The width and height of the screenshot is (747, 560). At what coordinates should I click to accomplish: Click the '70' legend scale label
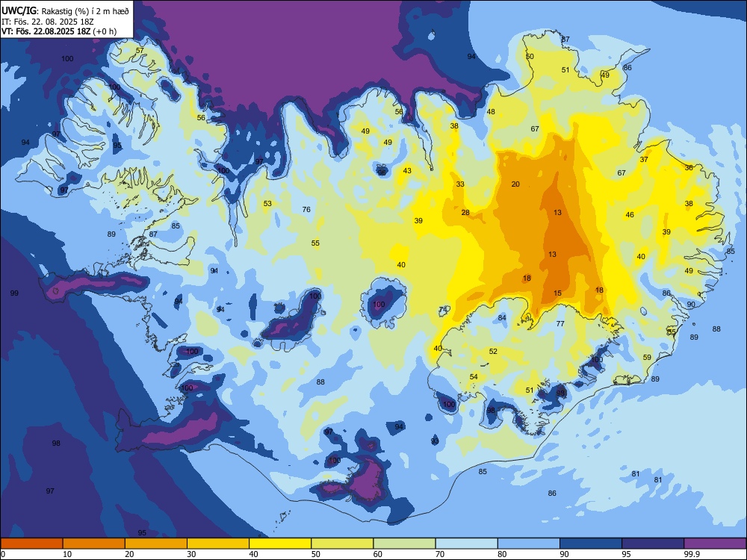[440, 554]
